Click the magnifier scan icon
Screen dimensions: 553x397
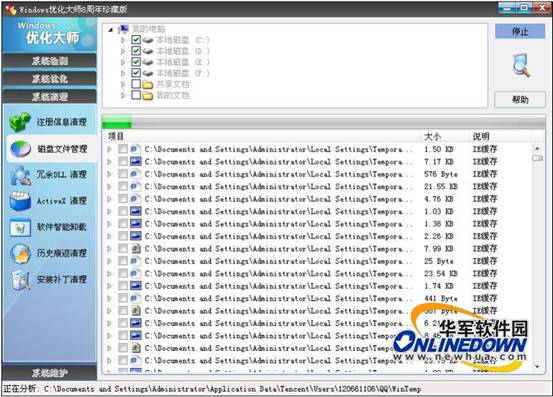coord(521,65)
